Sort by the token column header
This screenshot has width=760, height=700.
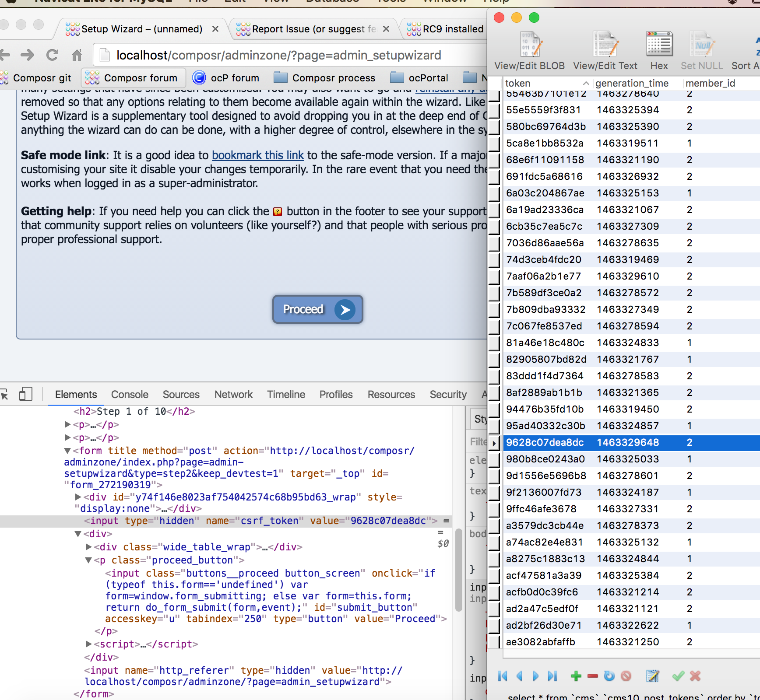(547, 83)
